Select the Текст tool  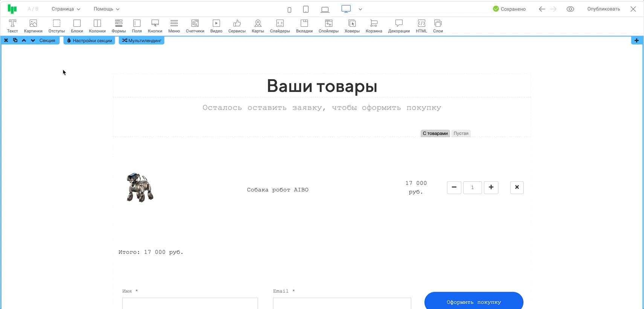tap(12, 26)
